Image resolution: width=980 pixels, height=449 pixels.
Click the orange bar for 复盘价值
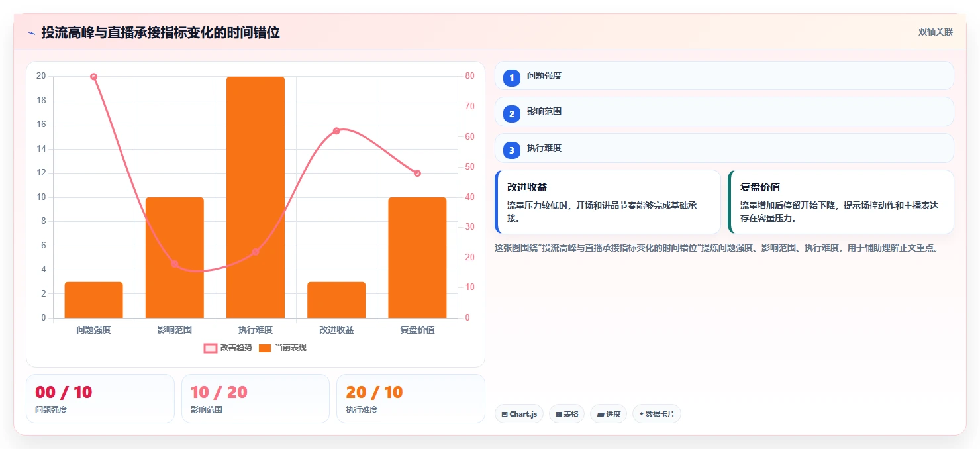(x=417, y=258)
